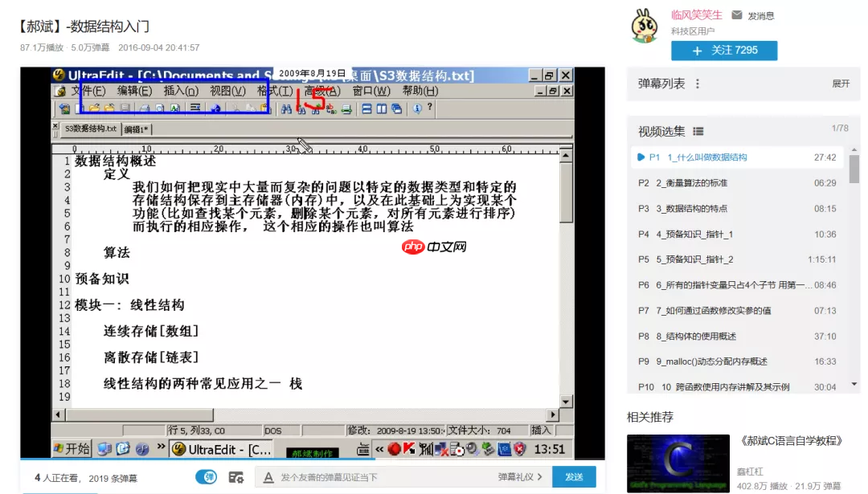Toggle the danmaku display icon near the send bar
This screenshot has height=494, width=868.
coord(207,477)
